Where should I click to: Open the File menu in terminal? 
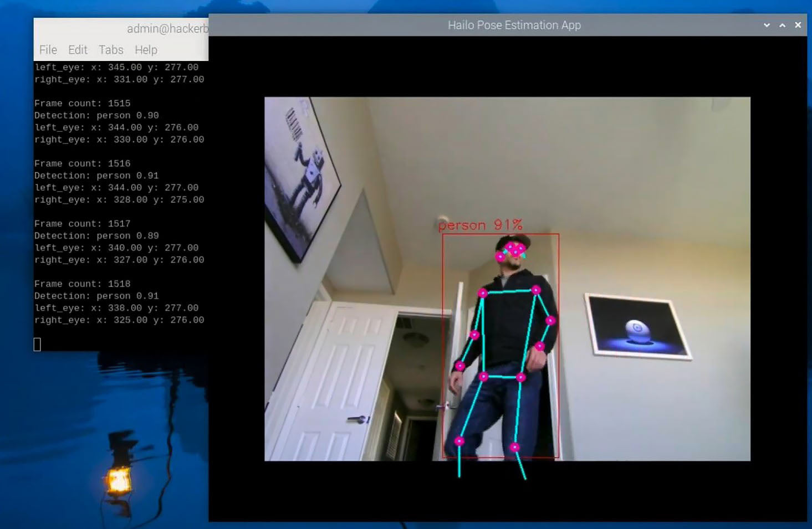click(x=48, y=50)
